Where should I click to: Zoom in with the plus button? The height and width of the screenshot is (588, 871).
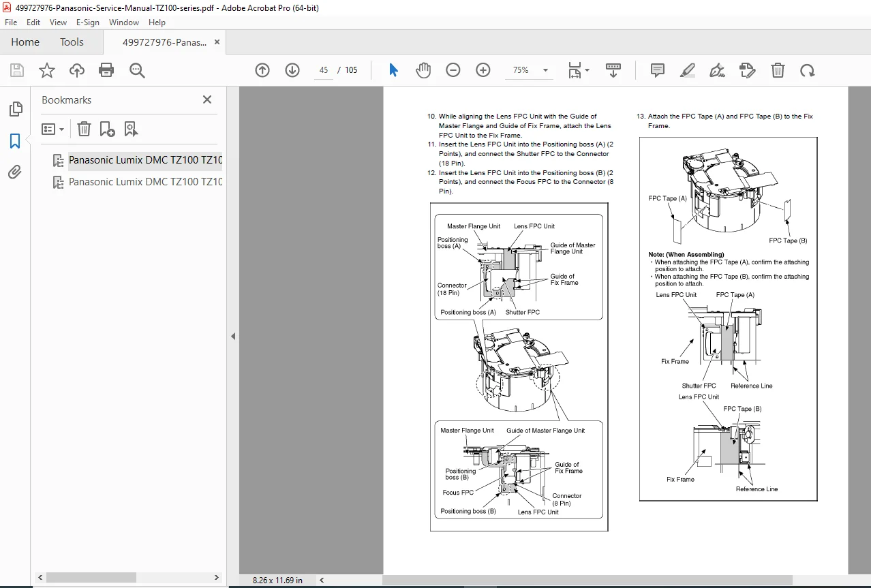point(483,70)
